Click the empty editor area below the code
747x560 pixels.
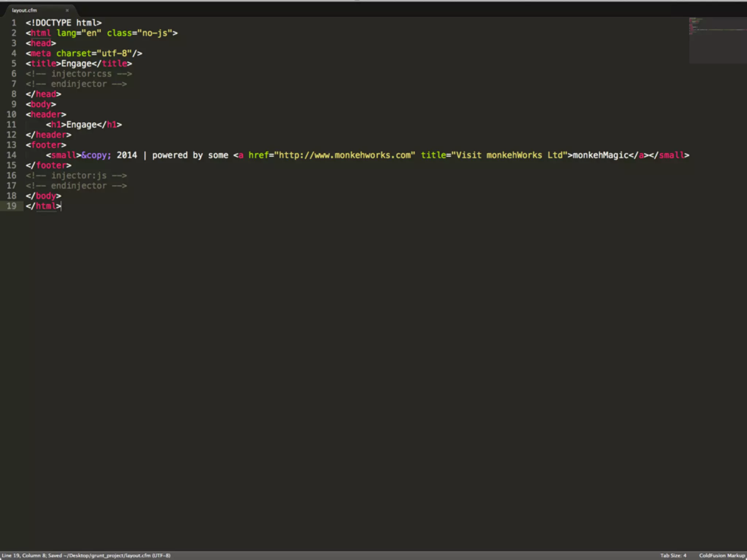coord(365,365)
